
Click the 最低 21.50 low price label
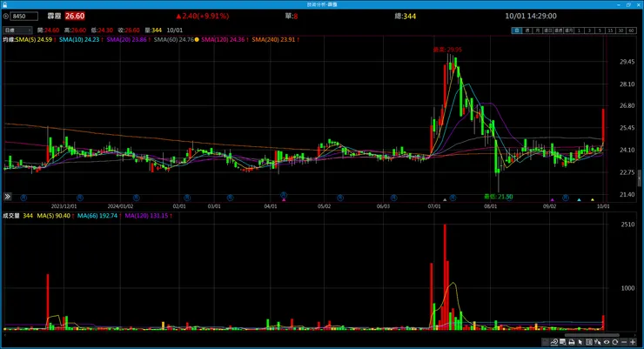click(498, 197)
